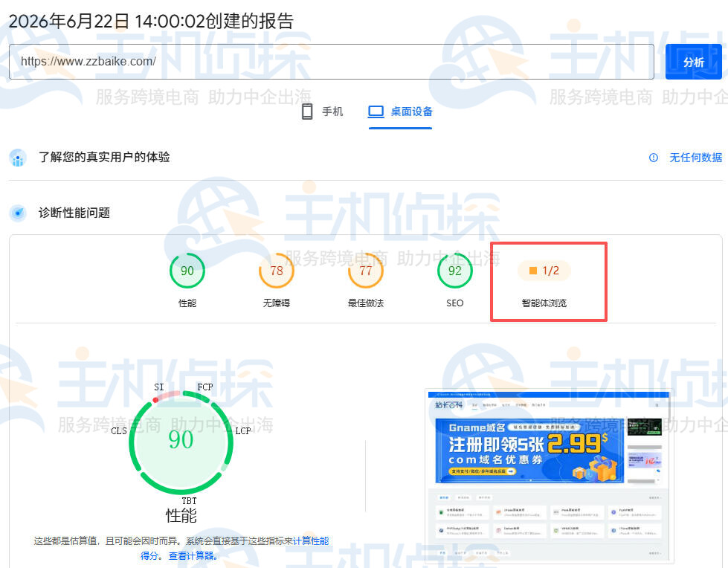728x568 pixels.
Task: Select the 桌面设备 tab
Action: coord(400,112)
